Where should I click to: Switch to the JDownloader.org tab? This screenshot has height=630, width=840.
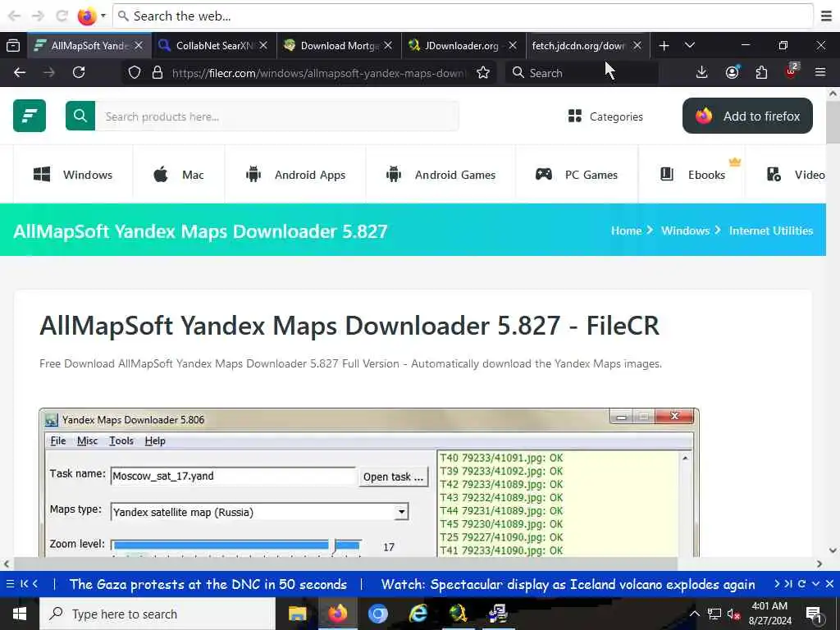(x=463, y=46)
